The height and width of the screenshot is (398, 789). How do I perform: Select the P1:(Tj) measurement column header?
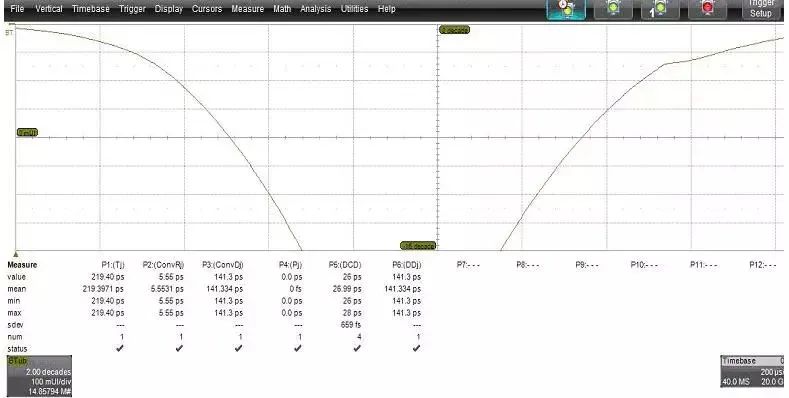113,265
